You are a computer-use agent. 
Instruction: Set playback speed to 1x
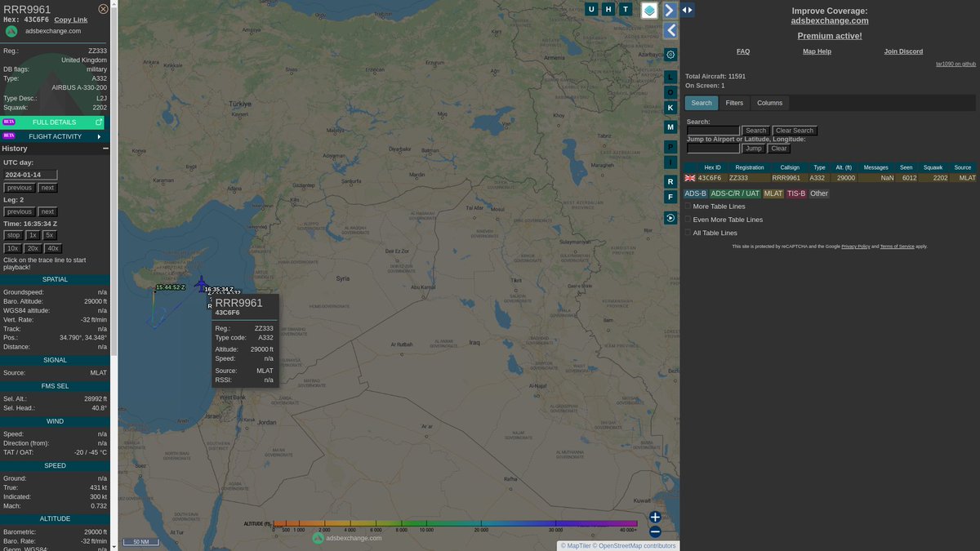pos(33,235)
